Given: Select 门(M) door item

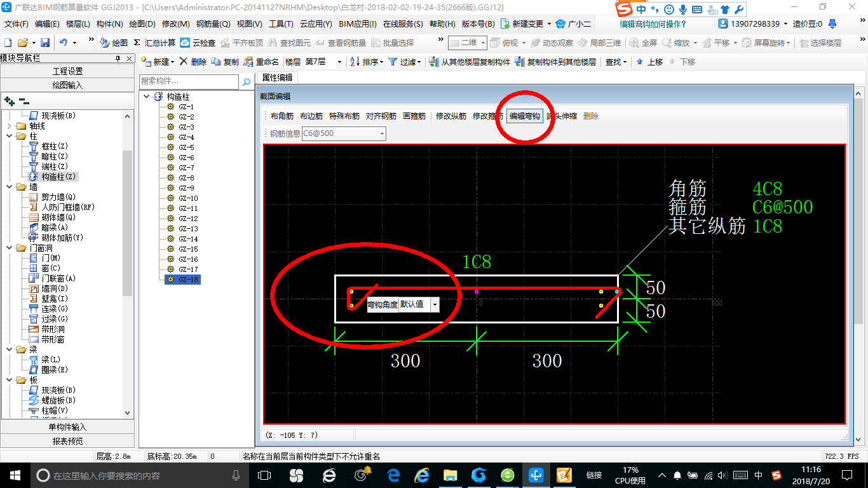Looking at the screenshot, I should (51, 258).
